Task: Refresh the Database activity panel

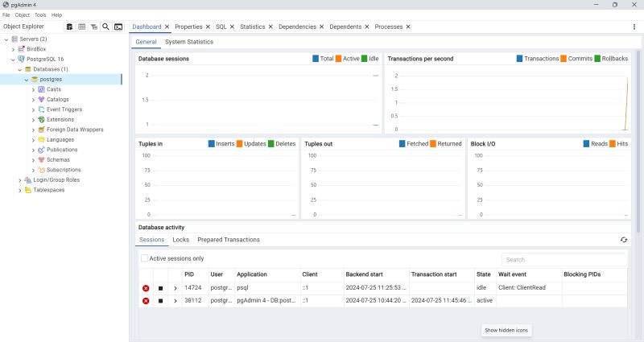Action: pos(623,240)
